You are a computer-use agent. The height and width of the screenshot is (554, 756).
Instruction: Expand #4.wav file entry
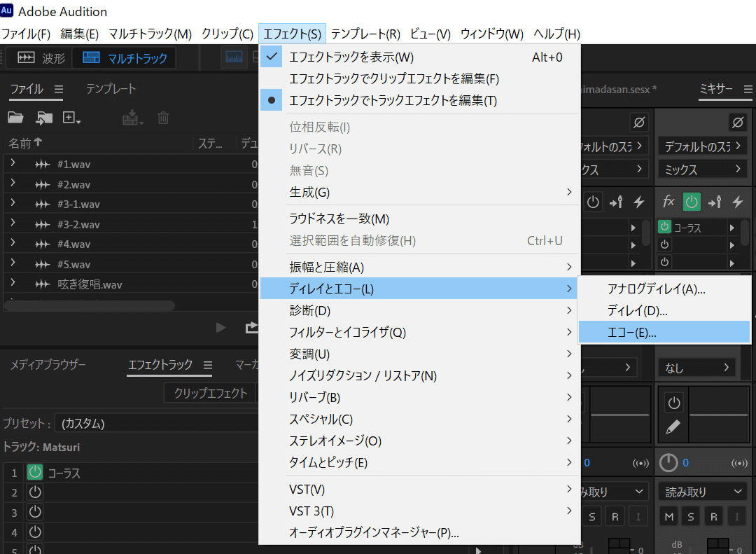(13, 243)
